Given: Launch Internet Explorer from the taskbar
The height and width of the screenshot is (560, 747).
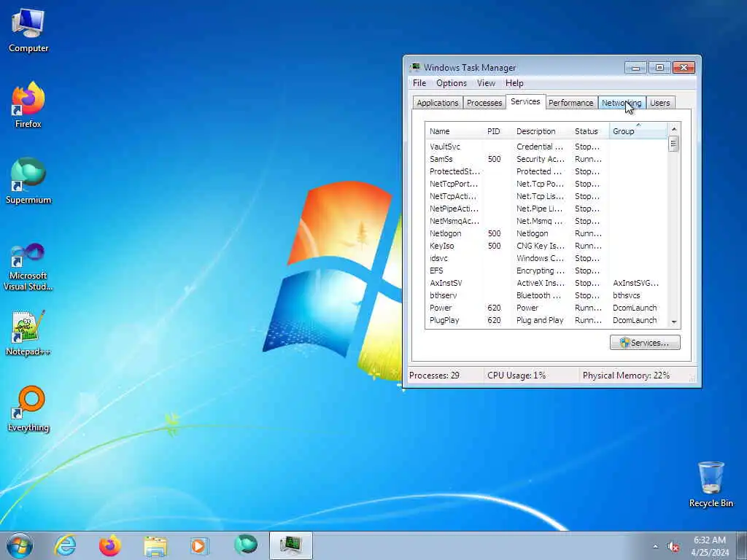Looking at the screenshot, I should [x=65, y=545].
